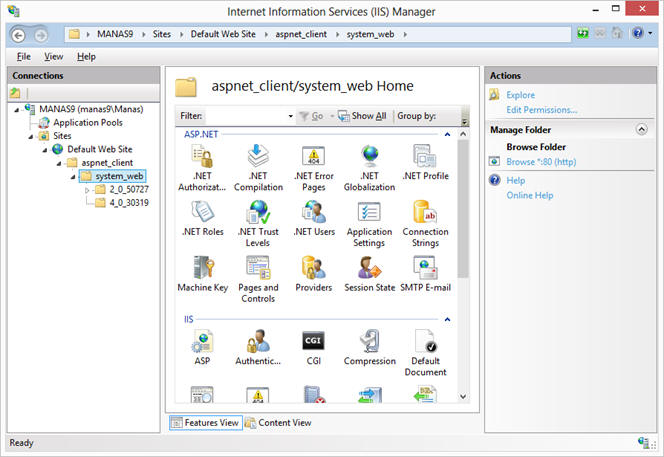
Task: Open the Help menu
Action: (x=86, y=56)
